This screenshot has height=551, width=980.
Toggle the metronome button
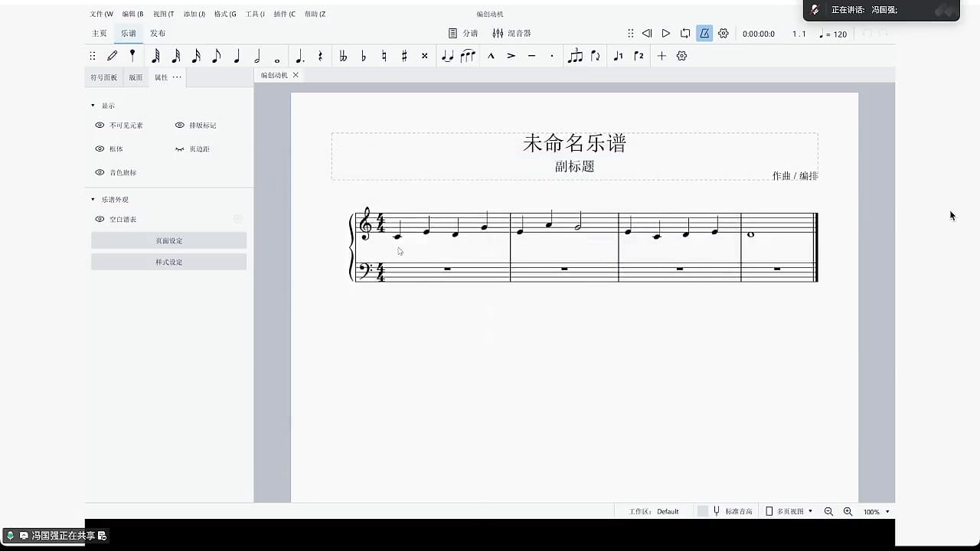pyautogui.click(x=704, y=33)
